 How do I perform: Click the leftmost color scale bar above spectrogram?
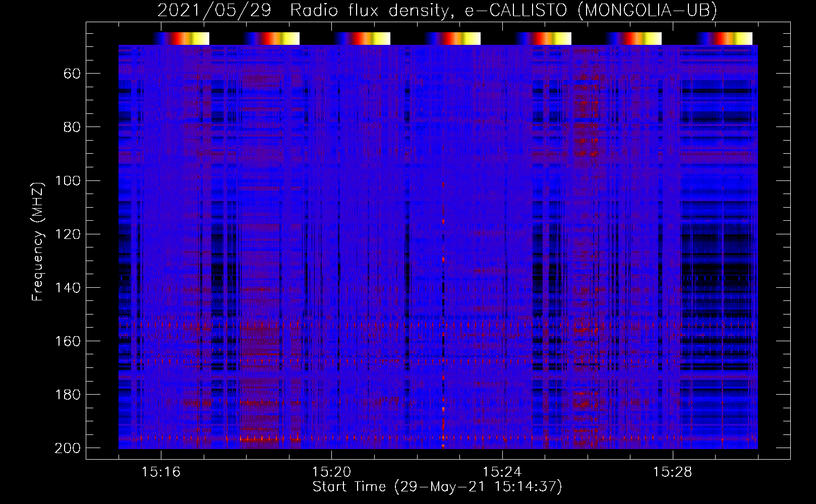pyautogui.click(x=181, y=38)
